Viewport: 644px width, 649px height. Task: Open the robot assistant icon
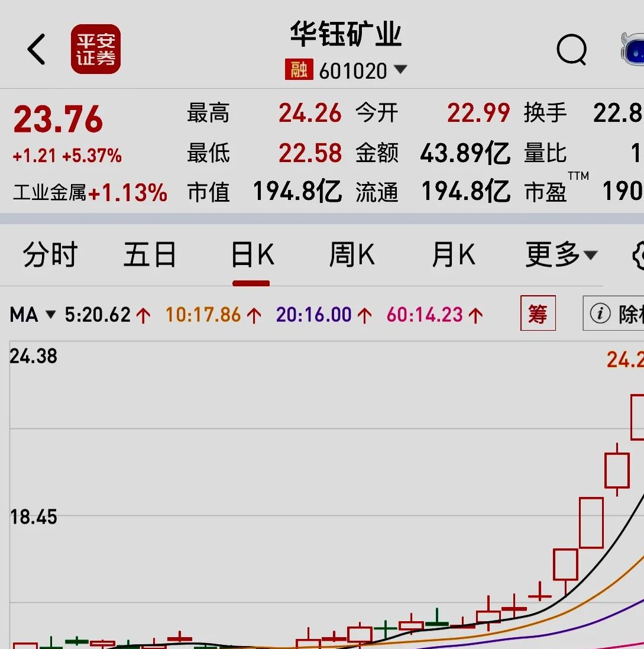click(633, 50)
